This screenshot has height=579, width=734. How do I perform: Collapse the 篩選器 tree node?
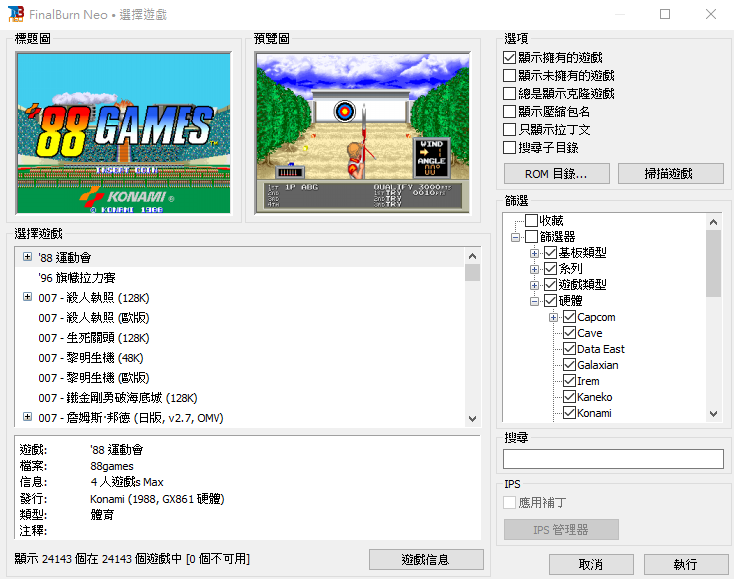515,237
